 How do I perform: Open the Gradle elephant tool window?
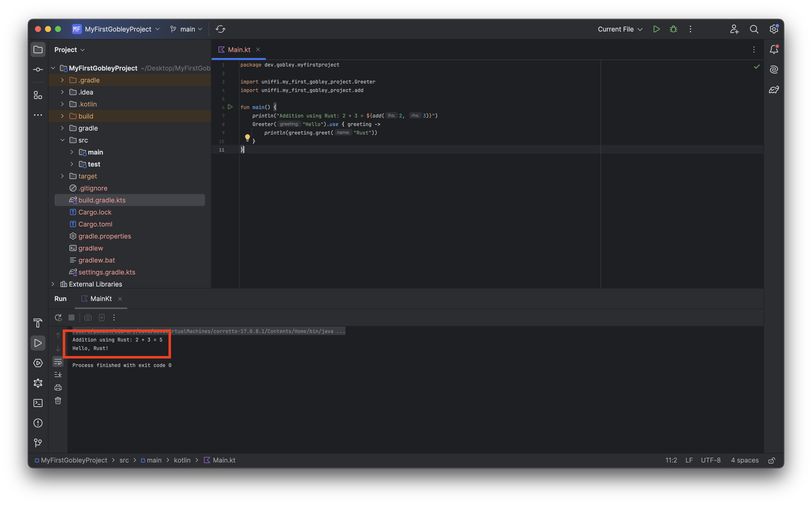(x=774, y=89)
